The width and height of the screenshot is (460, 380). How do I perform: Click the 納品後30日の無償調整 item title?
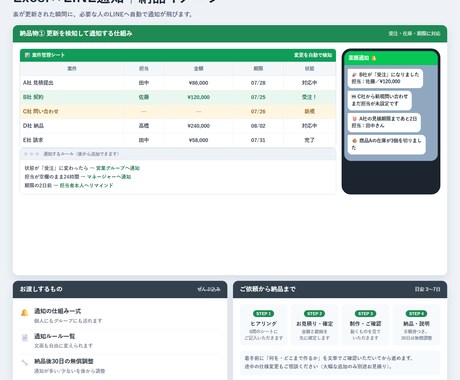pos(64,361)
